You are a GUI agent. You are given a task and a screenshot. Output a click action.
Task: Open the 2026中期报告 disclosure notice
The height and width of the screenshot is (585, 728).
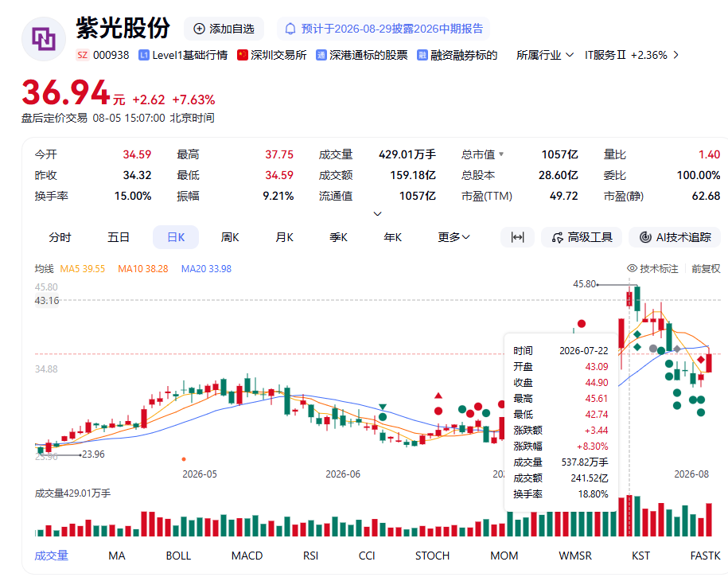click(383, 29)
